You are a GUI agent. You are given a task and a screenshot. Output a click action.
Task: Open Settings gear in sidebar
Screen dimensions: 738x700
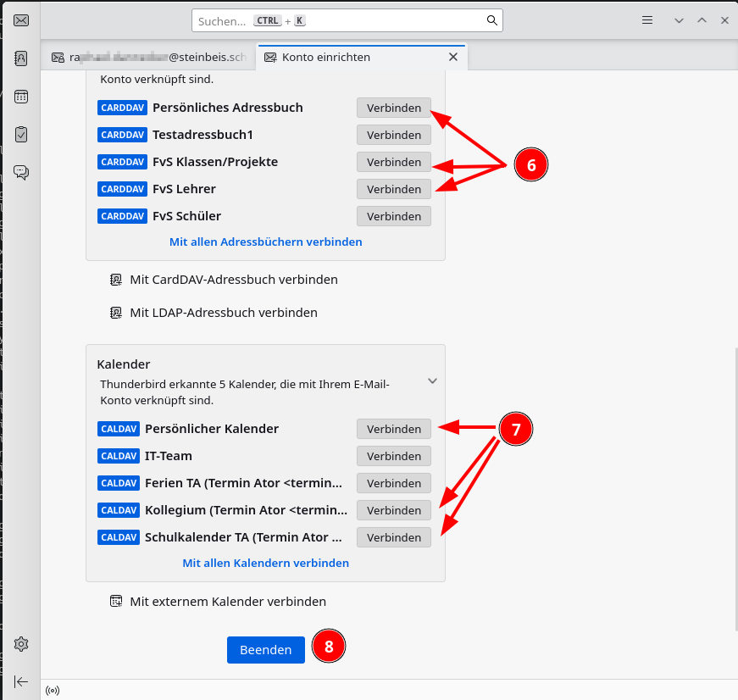point(21,644)
